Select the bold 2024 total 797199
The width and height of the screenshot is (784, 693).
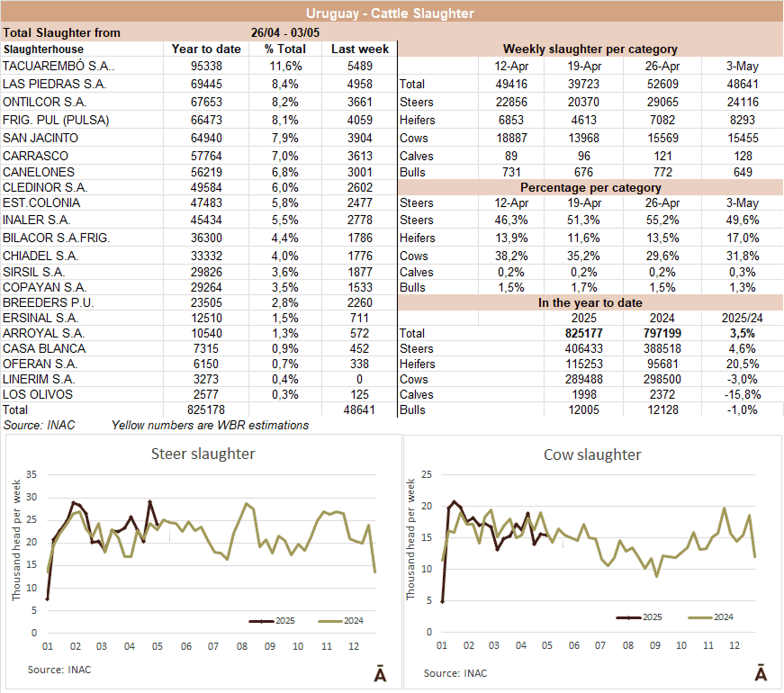[x=662, y=334]
